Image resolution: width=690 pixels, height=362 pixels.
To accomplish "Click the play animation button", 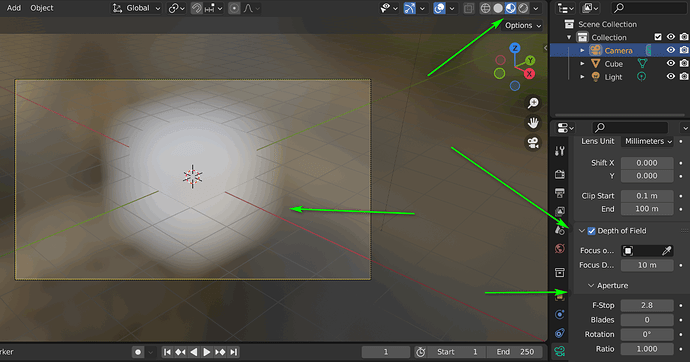I will point(206,352).
